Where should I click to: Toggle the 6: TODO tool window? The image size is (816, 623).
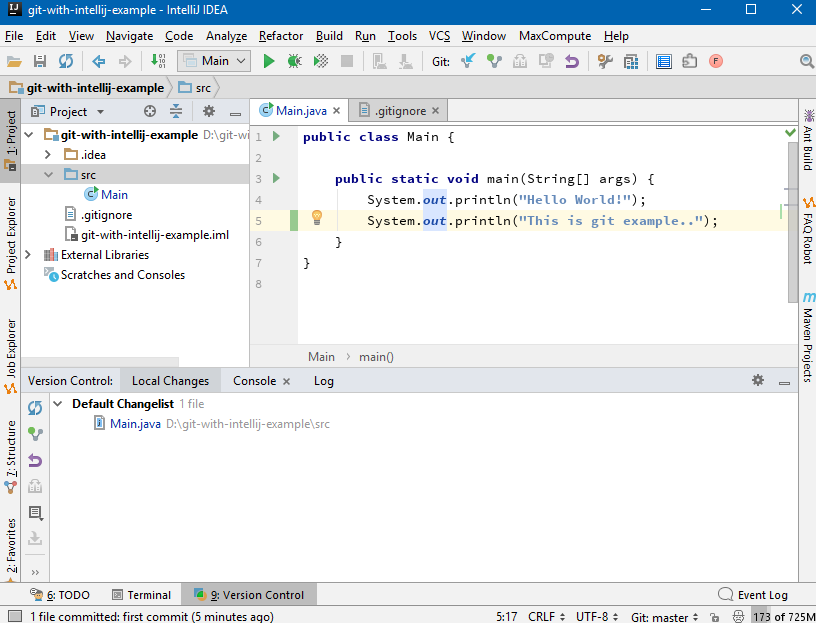(x=63, y=594)
